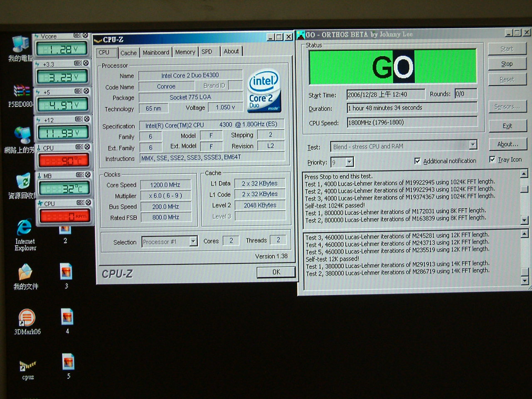Click upper log scrollbar up arrow

pos(524,174)
